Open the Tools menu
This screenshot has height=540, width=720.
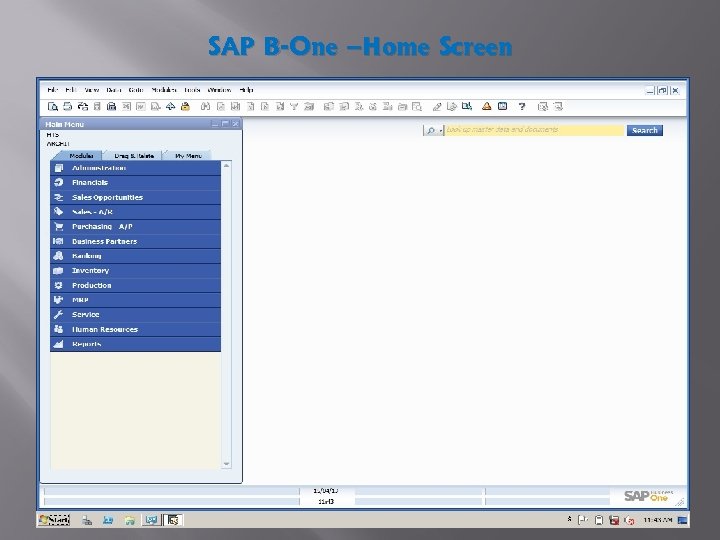tap(192, 90)
